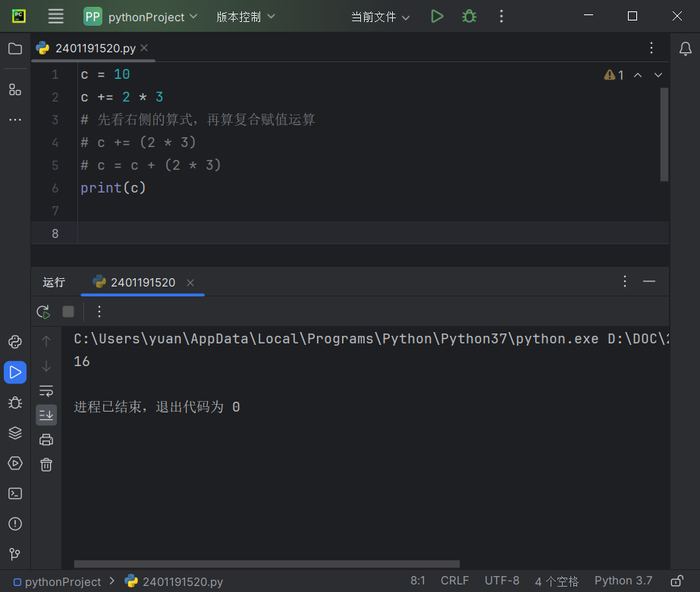The width and height of the screenshot is (700, 592).
Task: Open the Terminal tool window
Action: click(15, 493)
